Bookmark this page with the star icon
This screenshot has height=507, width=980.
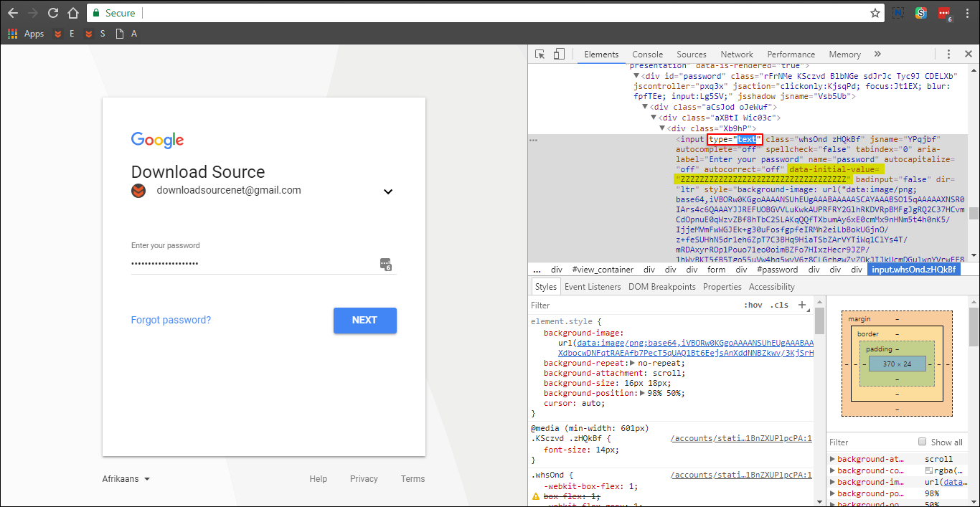pos(875,13)
